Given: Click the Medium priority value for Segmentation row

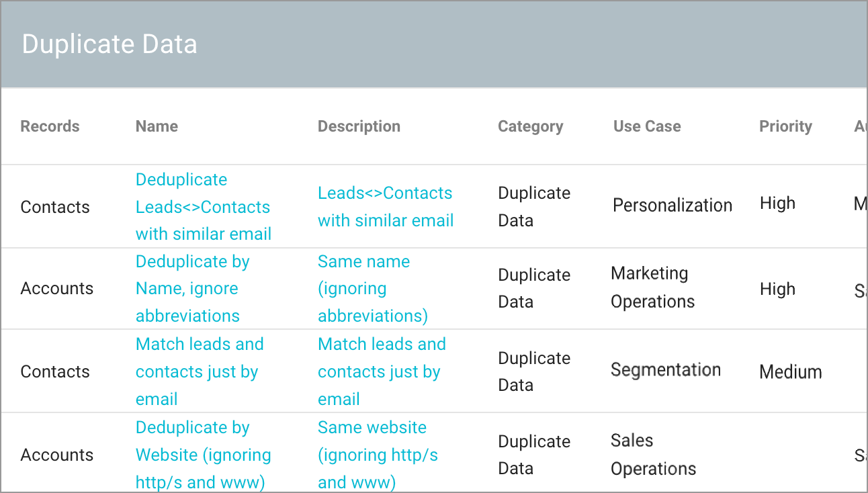Looking at the screenshot, I should coord(791,371).
